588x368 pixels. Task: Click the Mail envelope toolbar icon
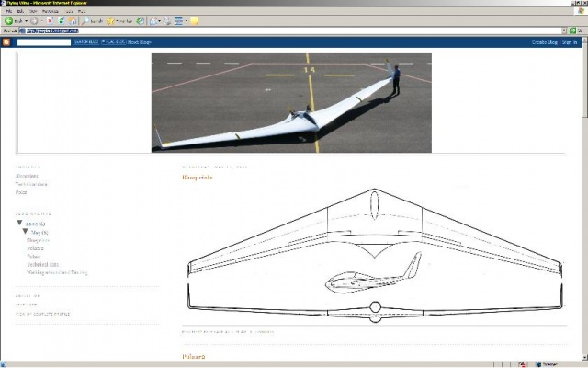153,21
